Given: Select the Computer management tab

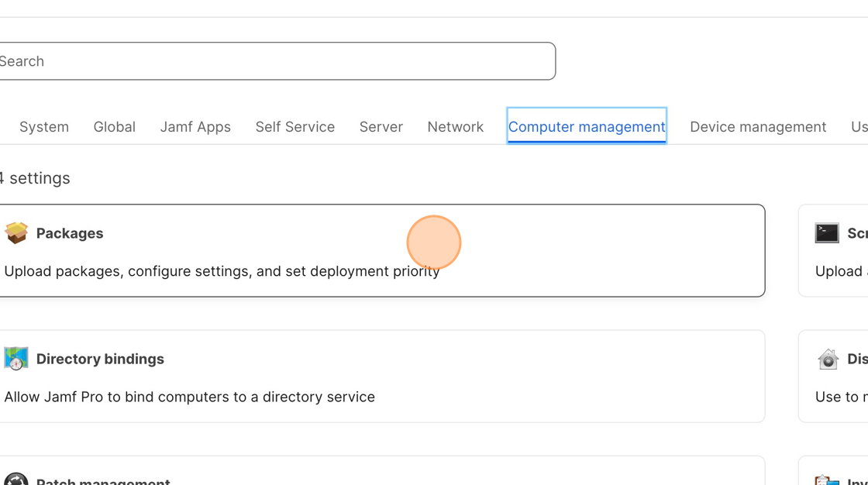Looking at the screenshot, I should [x=587, y=126].
